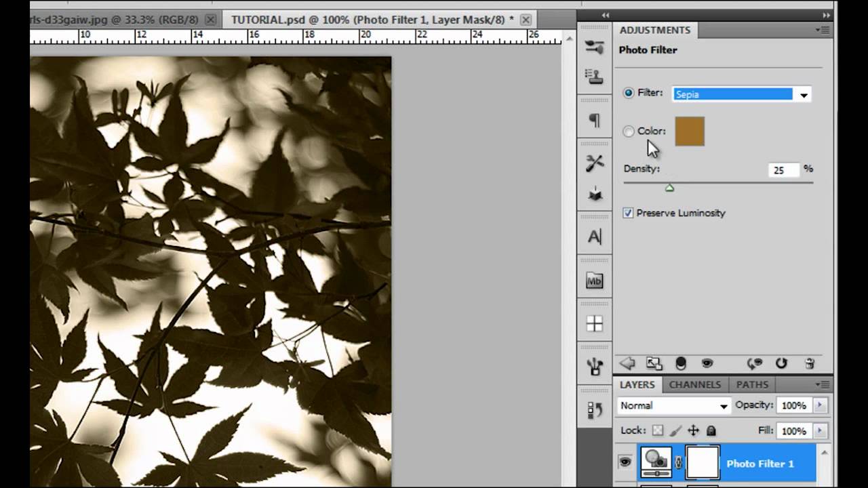868x488 pixels.
Task: Open the Paragraph panel icon
Action: (595, 121)
